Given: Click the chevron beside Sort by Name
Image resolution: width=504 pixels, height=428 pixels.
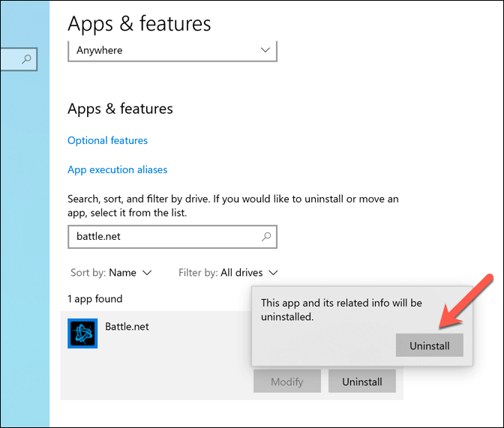Looking at the screenshot, I should pos(147,273).
